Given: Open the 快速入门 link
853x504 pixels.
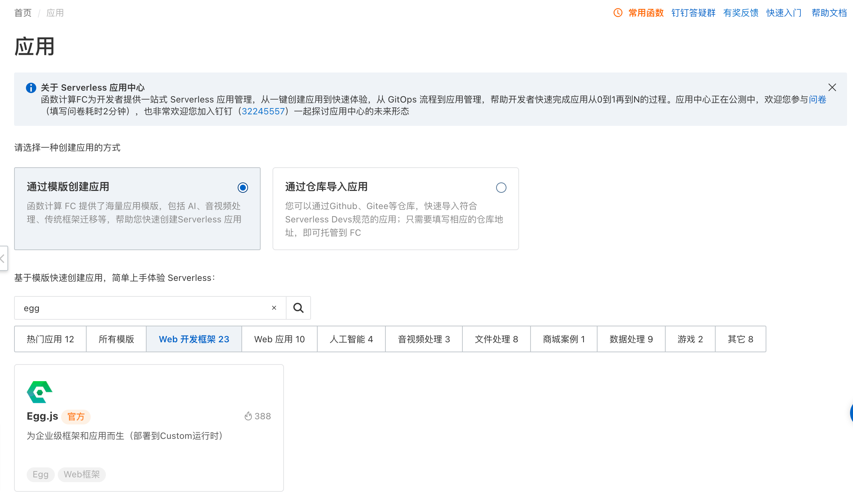Looking at the screenshot, I should click(784, 13).
